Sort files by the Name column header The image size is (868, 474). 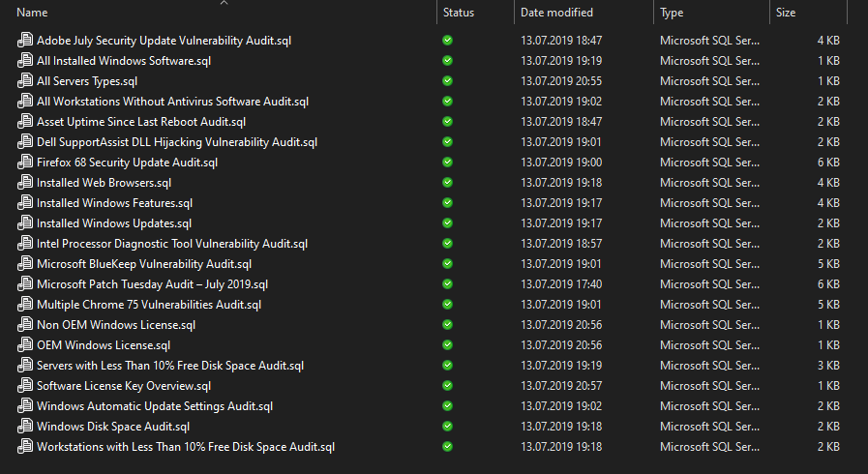pyautogui.click(x=32, y=13)
